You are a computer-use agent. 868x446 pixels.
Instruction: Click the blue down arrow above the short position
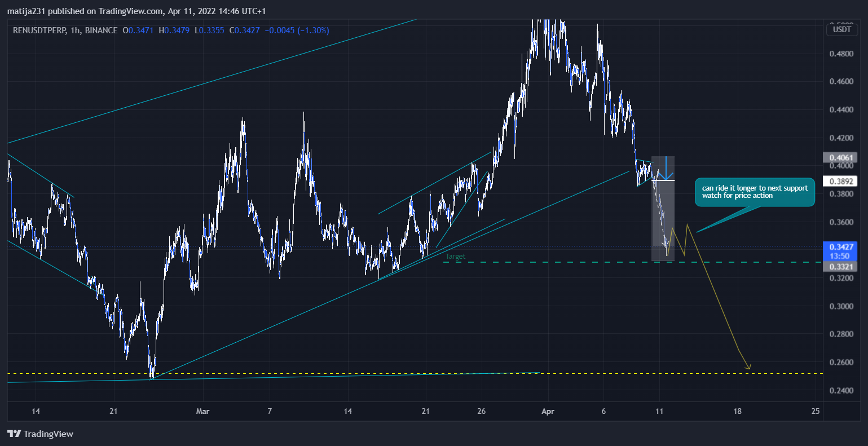(x=666, y=168)
